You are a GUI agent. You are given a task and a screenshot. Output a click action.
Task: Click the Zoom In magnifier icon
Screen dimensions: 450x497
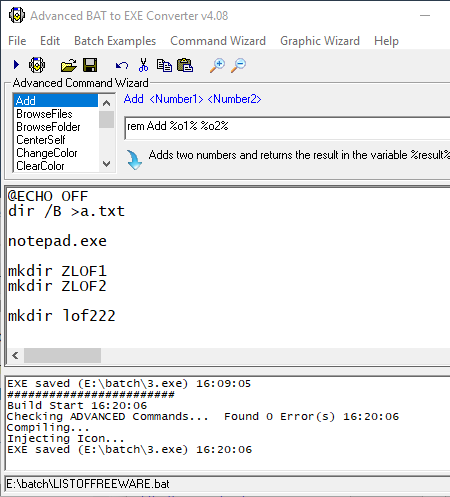217,65
